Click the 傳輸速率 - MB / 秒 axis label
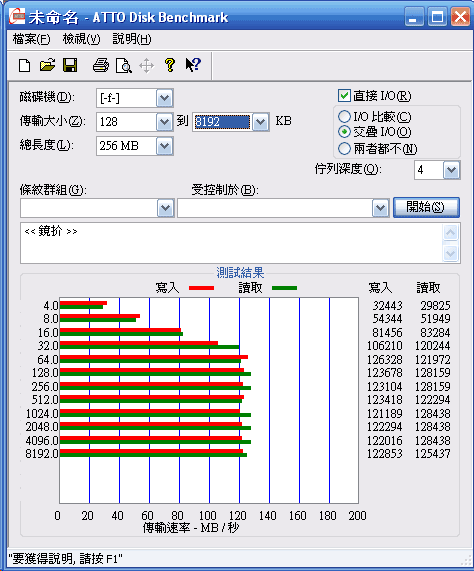This screenshot has height=571, width=474. click(x=191, y=528)
